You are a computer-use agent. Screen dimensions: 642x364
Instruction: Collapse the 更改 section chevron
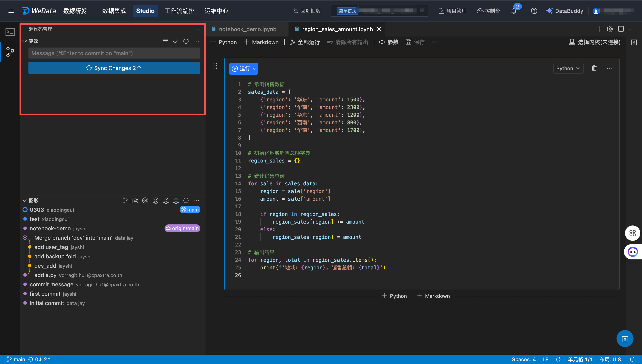[x=25, y=41]
